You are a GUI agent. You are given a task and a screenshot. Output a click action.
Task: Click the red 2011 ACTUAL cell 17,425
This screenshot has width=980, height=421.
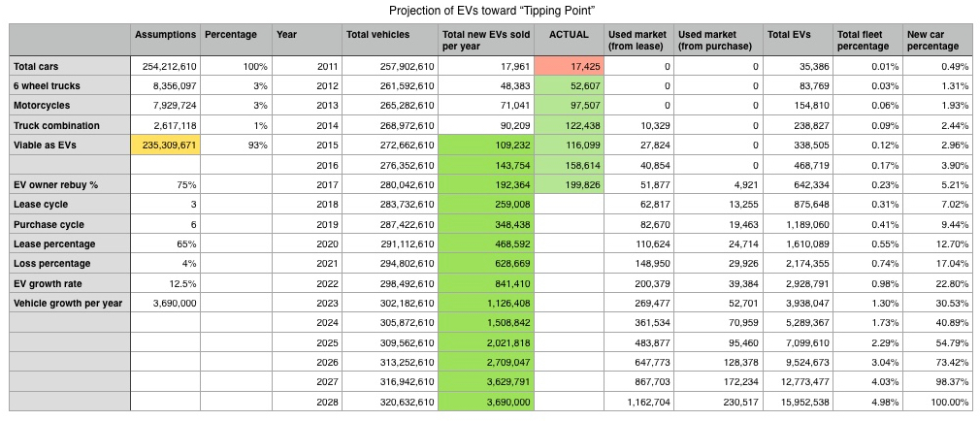coord(570,66)
